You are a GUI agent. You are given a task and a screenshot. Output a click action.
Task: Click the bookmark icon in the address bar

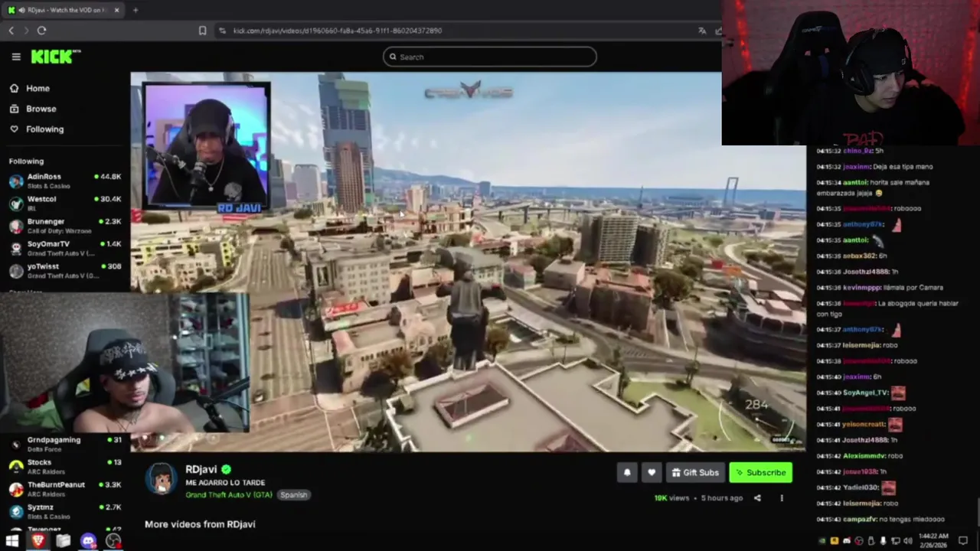202,31
